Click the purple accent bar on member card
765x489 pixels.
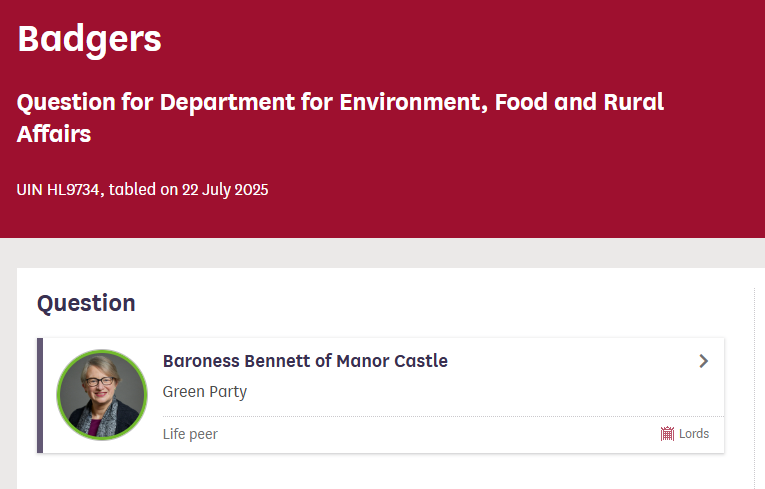point(40,395)
